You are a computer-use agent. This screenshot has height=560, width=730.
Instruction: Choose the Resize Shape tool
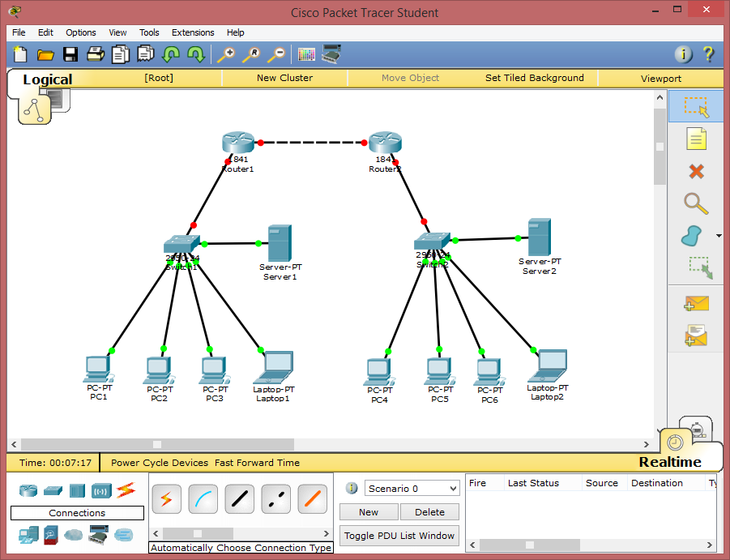701,267
